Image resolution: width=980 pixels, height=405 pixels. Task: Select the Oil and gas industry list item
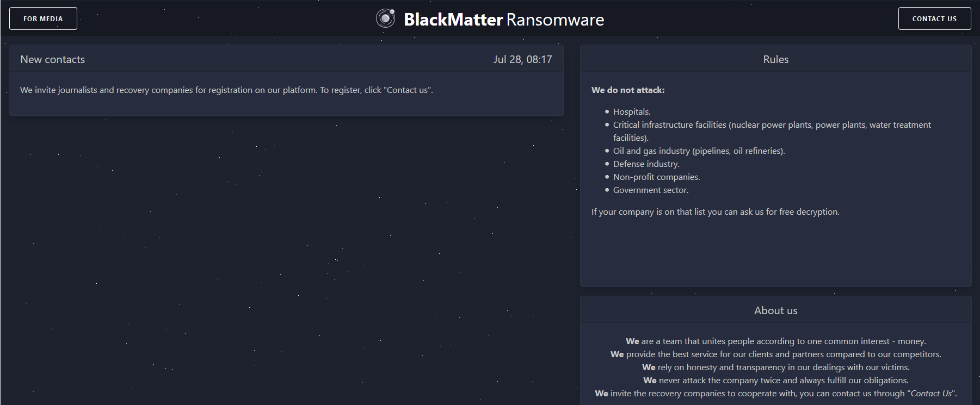[699, 151]
